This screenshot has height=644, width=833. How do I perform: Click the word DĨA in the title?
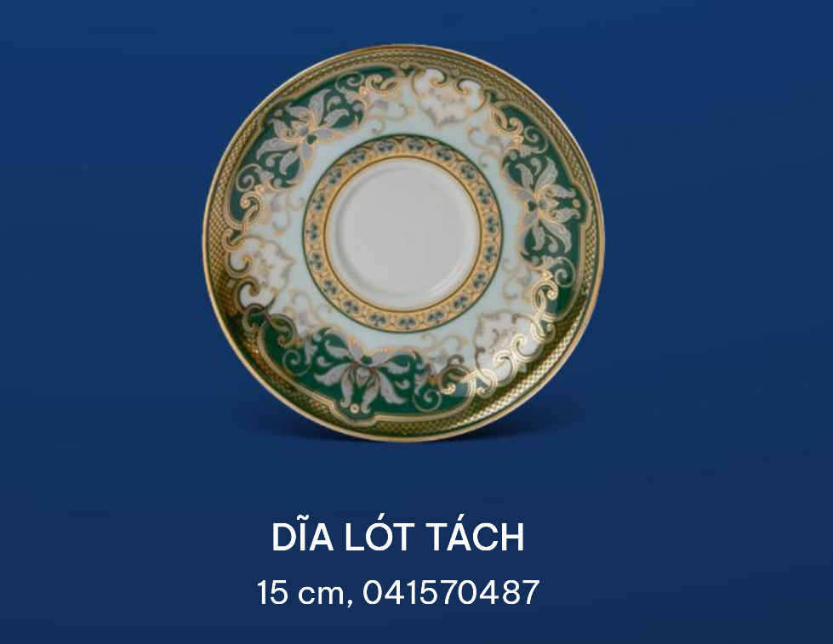pos(302,537)
